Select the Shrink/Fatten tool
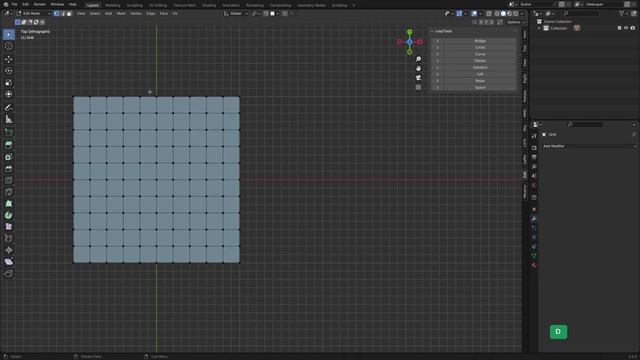This screenshot has width=640, height=360. [x=9, y=250]
